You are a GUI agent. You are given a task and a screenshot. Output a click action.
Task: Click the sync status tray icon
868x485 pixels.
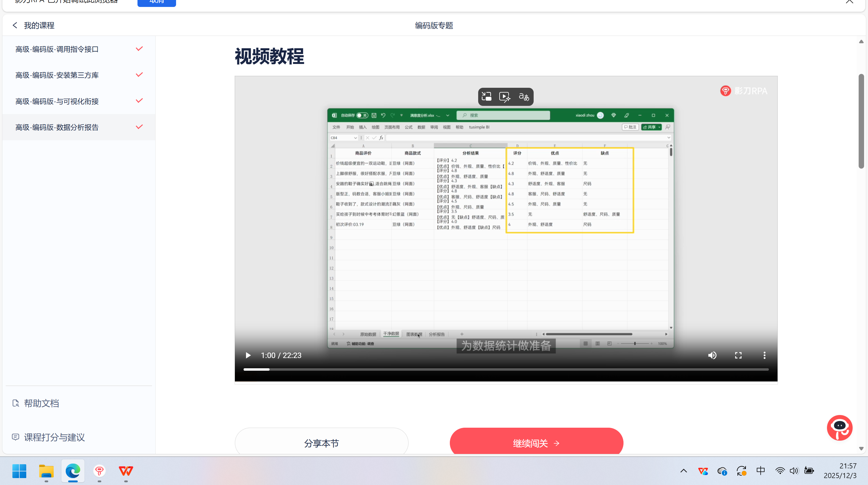coord(741,471)
